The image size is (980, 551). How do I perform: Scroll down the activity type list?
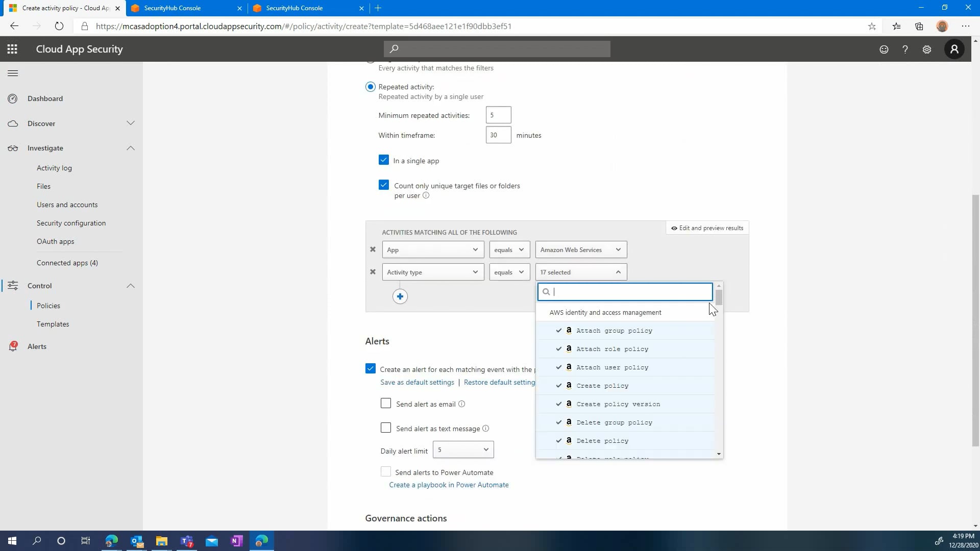(x=718, y=454)
